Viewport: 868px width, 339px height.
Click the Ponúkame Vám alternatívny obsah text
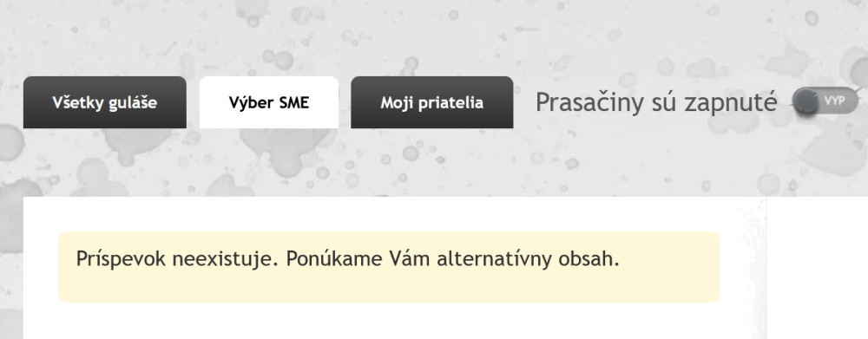452,259
